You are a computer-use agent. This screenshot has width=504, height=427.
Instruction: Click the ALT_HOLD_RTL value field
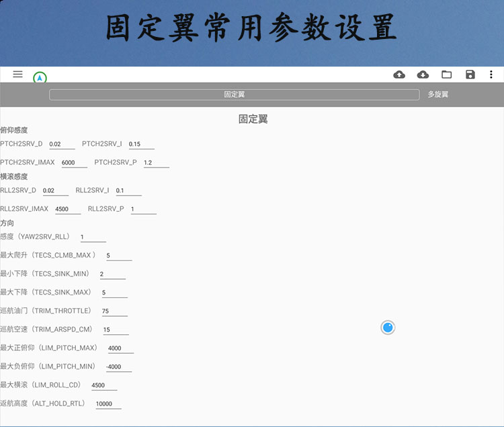[x=108, y=404]
